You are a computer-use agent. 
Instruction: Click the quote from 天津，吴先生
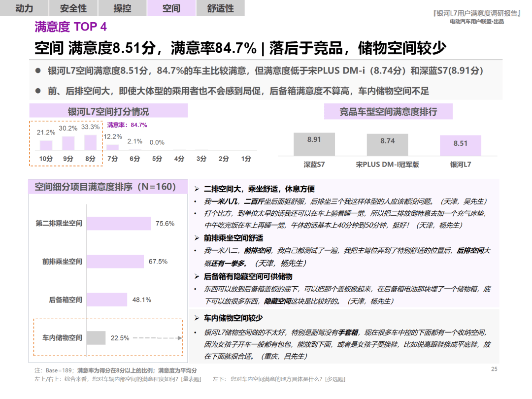click(x=345, y=201)
